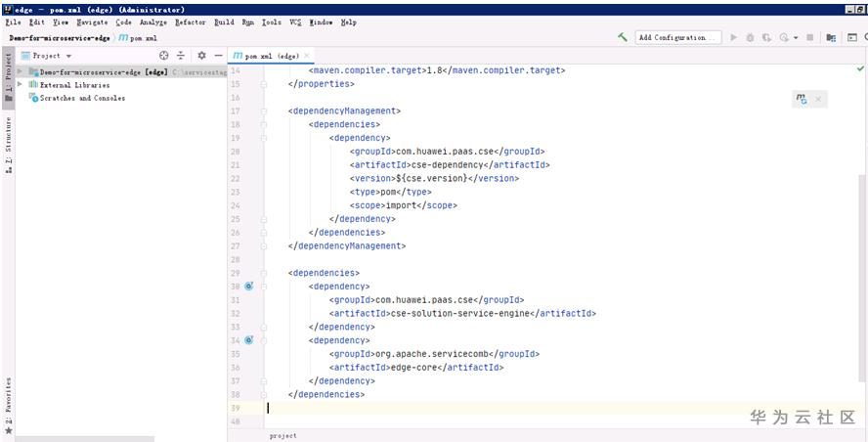
Task: Click cse-solution-service-engine artifactId text
Action: (x=460, y=314)
